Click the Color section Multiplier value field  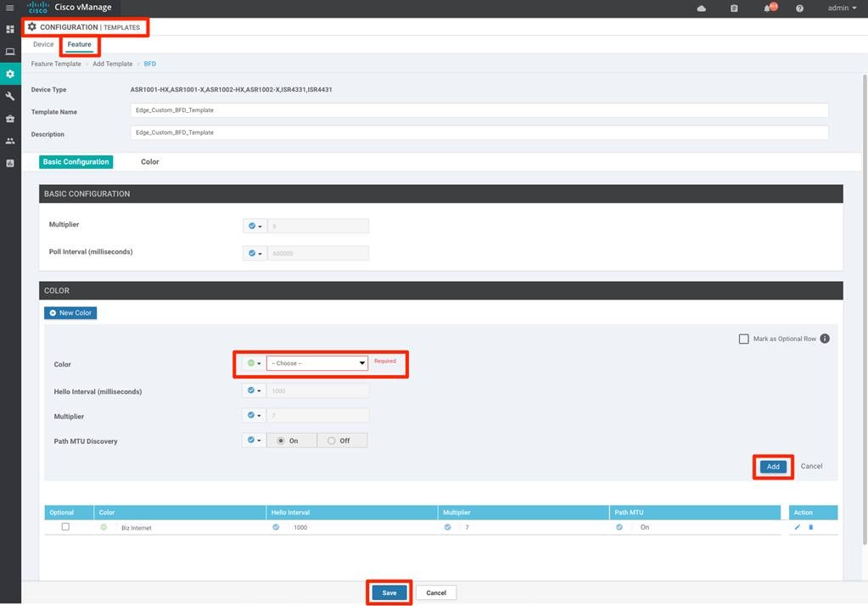coord(317,415)
